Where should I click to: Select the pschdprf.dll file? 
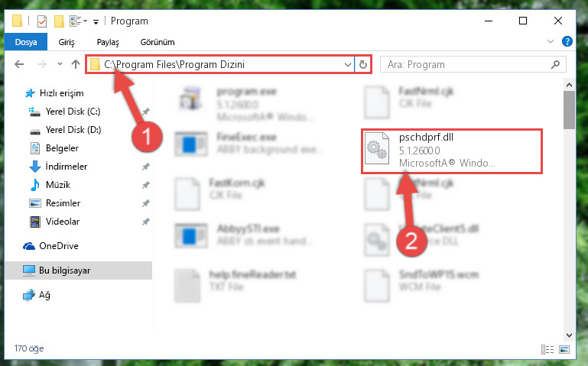point(451,151)
